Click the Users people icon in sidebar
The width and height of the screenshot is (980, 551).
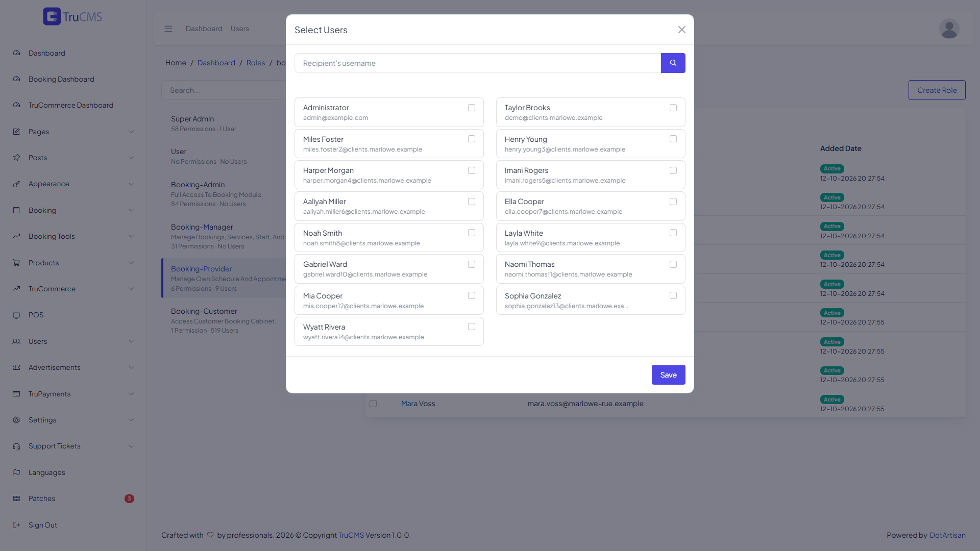pyautogui.click(x=16, y=341)
